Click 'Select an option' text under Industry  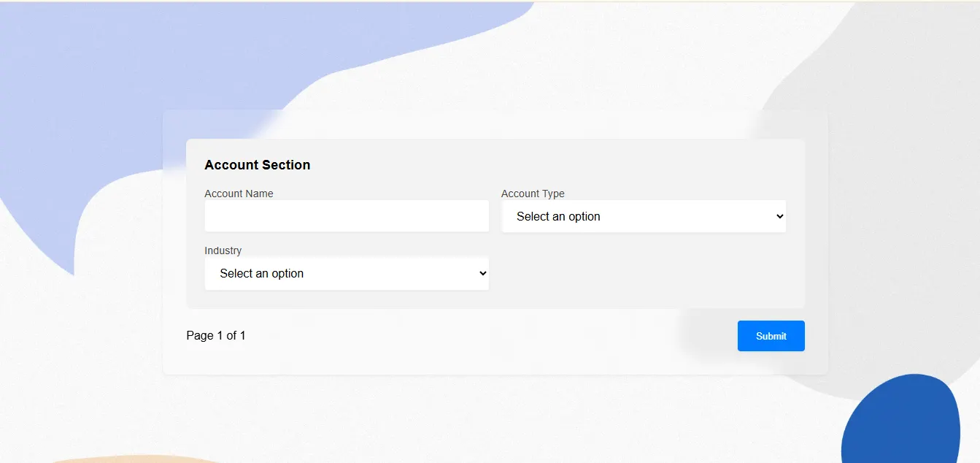(x=261, y=273)
